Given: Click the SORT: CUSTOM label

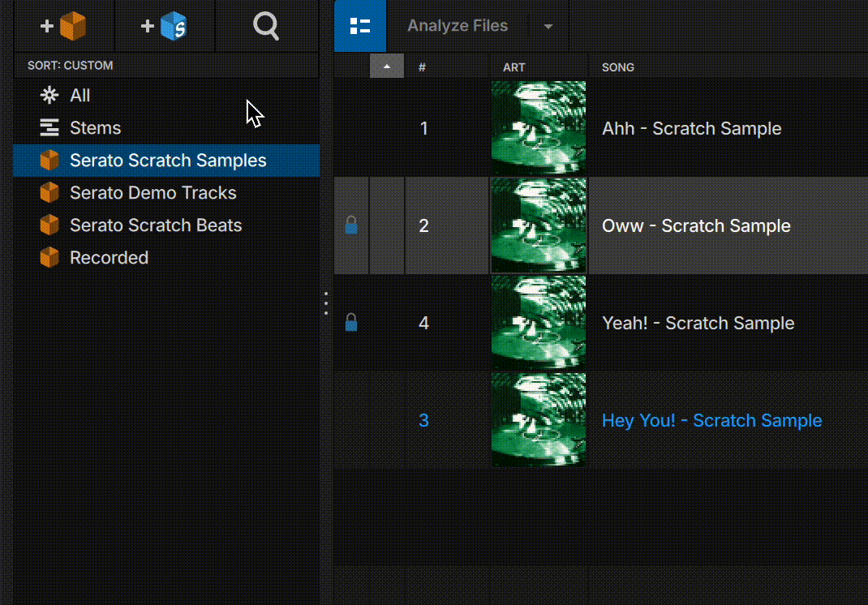Looking at the screenshot, I should 71,66.
